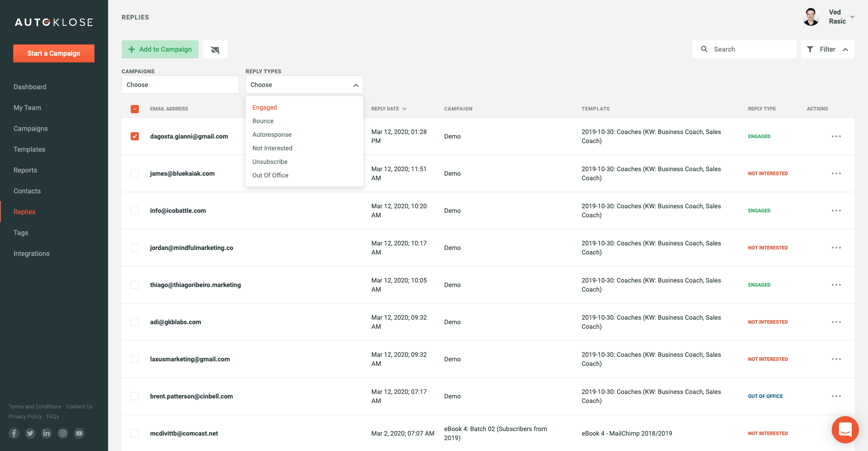The height and width of the screenshot is (451, 868).
Task: Open FAQs link
Action: (x=53, y=417)
